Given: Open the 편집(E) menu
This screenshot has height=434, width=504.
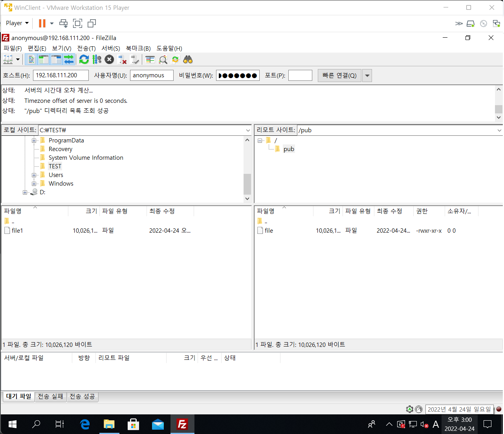Looking at the screenshot, I should 37,48.
